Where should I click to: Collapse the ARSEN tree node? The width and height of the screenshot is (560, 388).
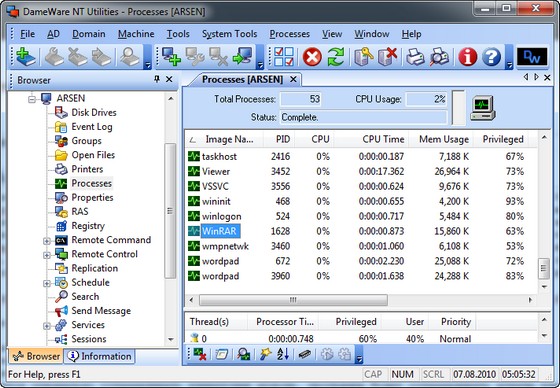pos(32,99)
